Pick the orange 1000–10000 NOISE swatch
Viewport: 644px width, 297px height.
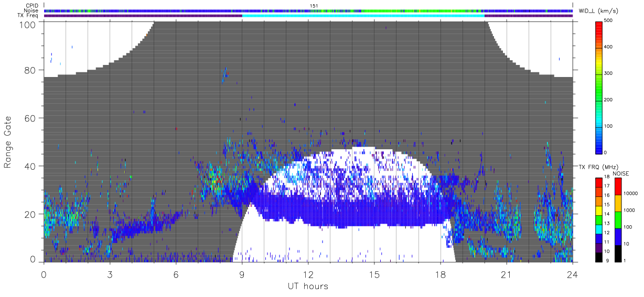click(618, 203)
